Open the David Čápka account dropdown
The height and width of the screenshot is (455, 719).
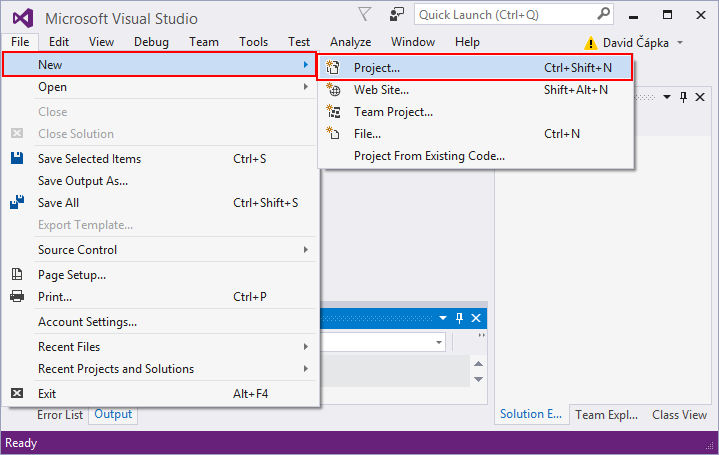[680, 43]
